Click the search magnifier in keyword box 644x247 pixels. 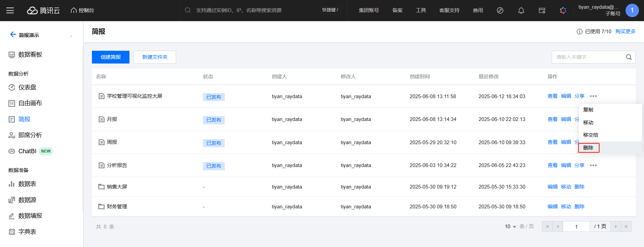click(x=629, y=57)
